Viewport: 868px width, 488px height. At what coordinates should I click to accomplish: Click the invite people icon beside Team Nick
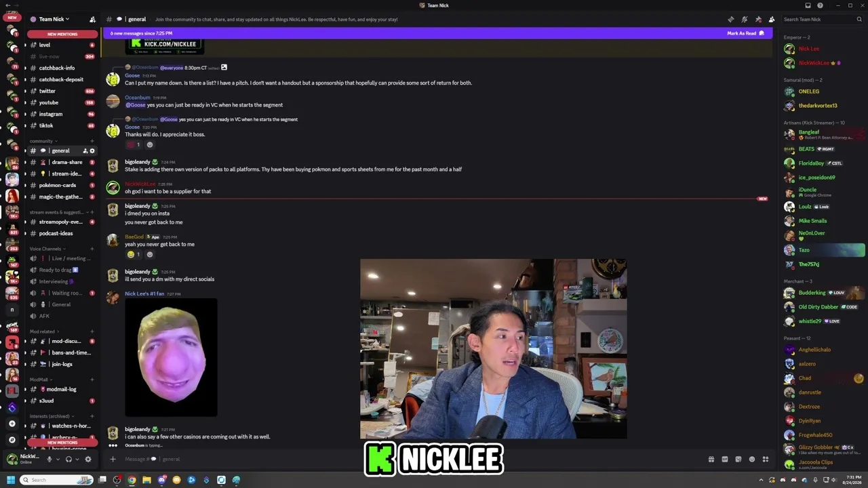tap(92, 19)
